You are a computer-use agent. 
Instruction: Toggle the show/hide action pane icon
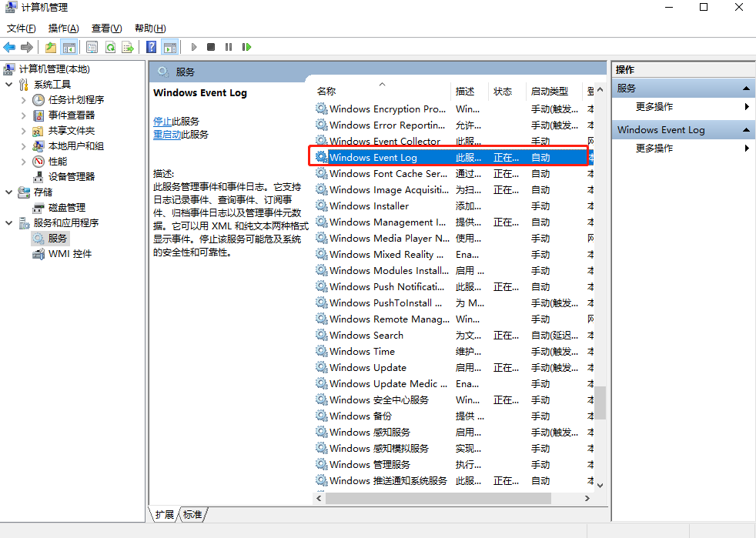[170, 47]
